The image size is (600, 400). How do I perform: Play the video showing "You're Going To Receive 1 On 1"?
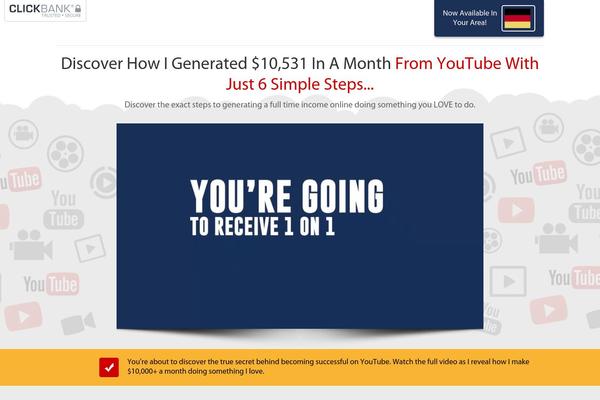pyautogui.click(x=300, y=226)
